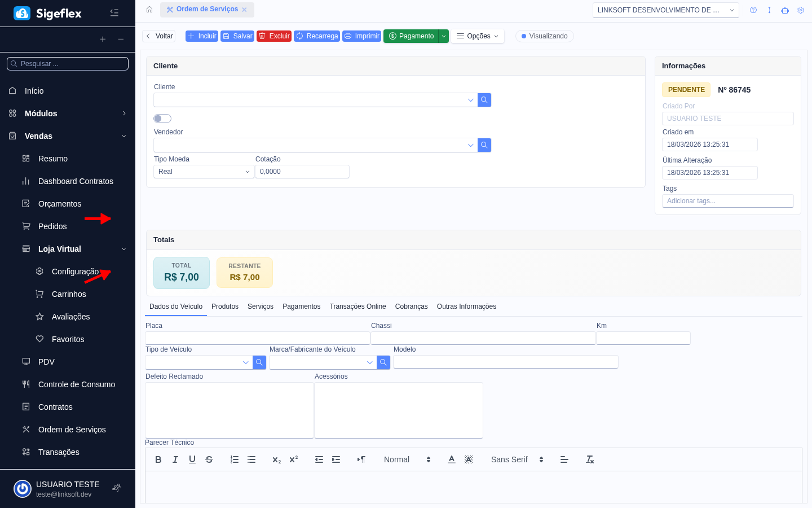Toggle bold formatting in the editor
The image size is (812, 508).
tap(158, 459)
